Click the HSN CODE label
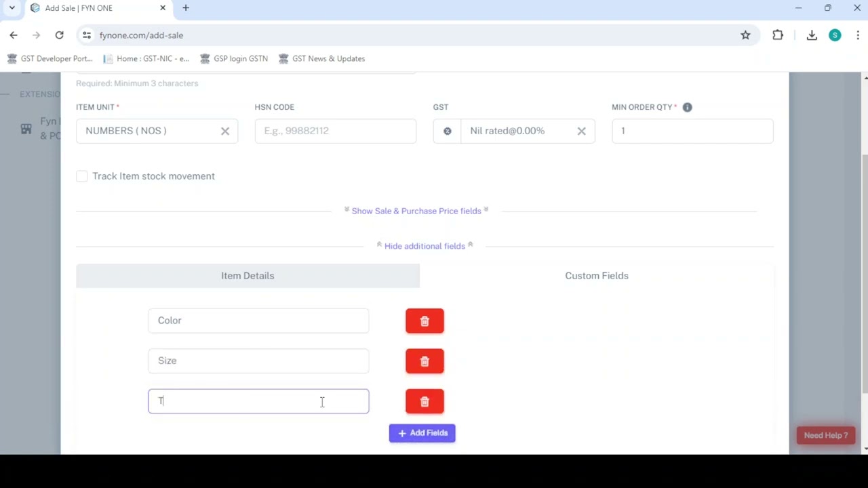 pos(275,107)
